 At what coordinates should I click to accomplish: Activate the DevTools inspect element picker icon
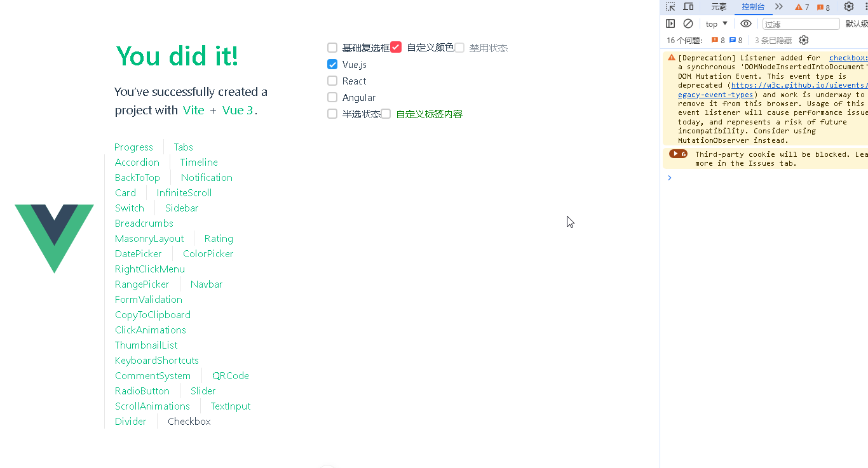pos(670,7)
